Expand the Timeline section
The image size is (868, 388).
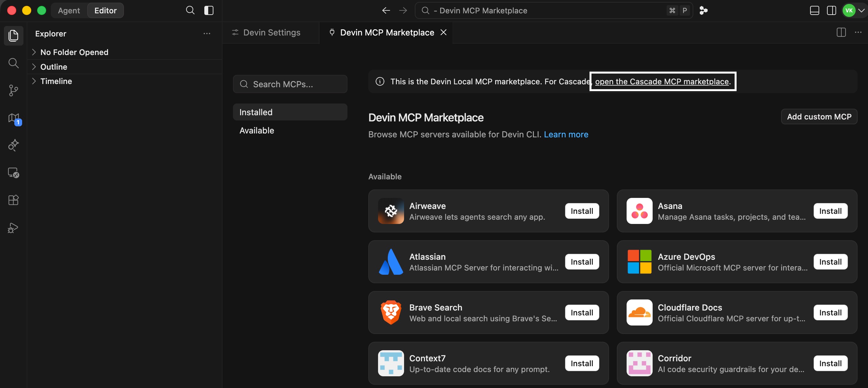[125, 81]
